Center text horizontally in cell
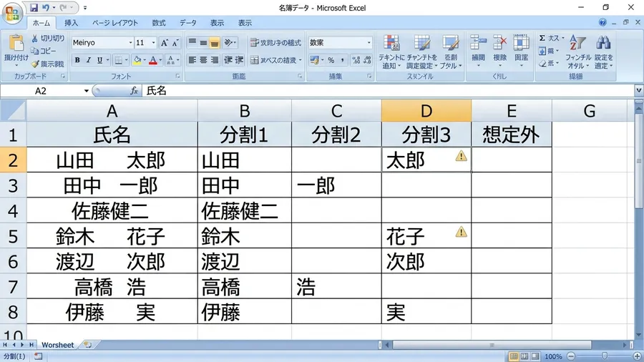Image resolution: width=644 pixels, height=362 pixels. 203,60
